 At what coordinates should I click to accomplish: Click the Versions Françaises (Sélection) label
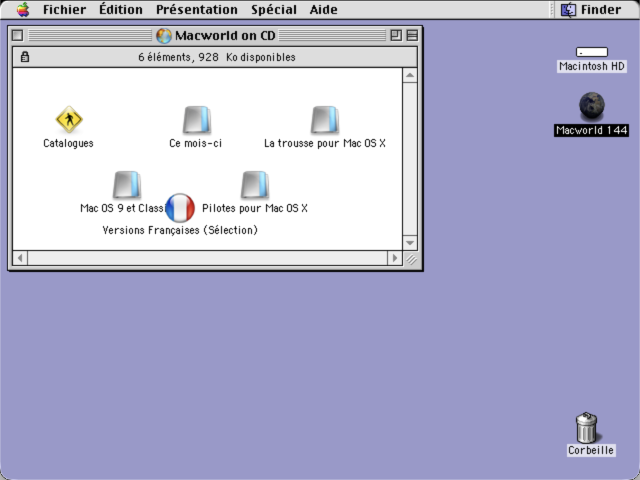(180, 230)
